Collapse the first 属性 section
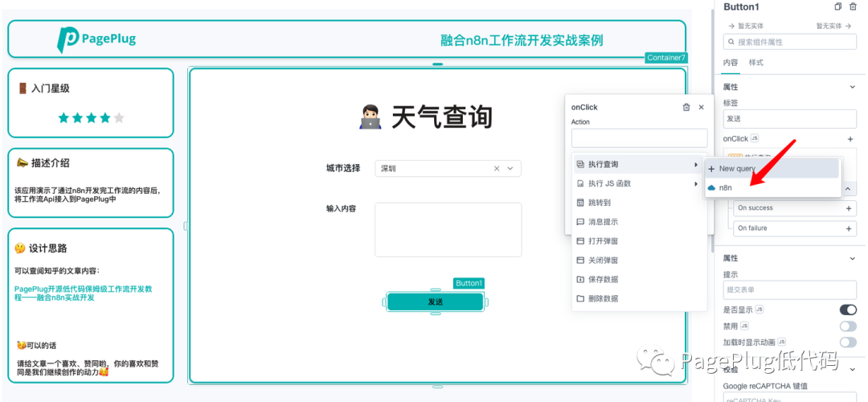The width and height of the screenshot is (868, 402). (x=853, y=87)
